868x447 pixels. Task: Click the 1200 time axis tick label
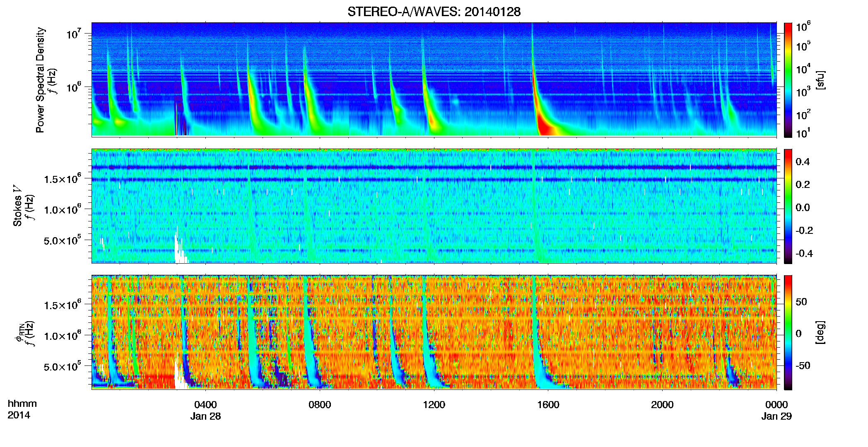[434, 405]
